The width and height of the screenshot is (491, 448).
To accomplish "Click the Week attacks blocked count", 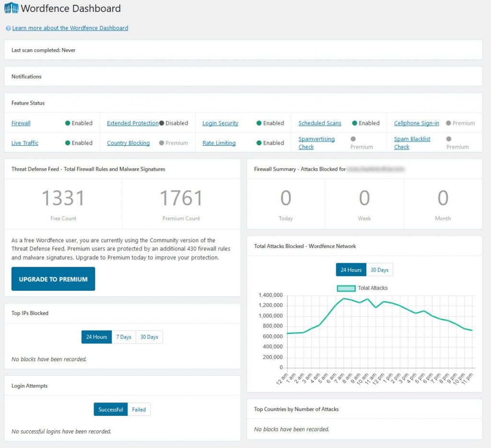I will click(x=364, y=198).
